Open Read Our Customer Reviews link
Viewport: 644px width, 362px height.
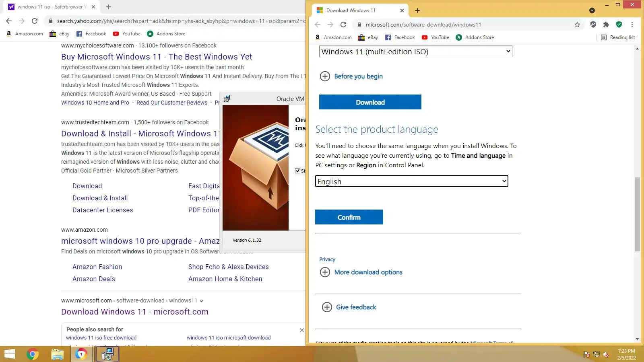(x=172, y=103)
